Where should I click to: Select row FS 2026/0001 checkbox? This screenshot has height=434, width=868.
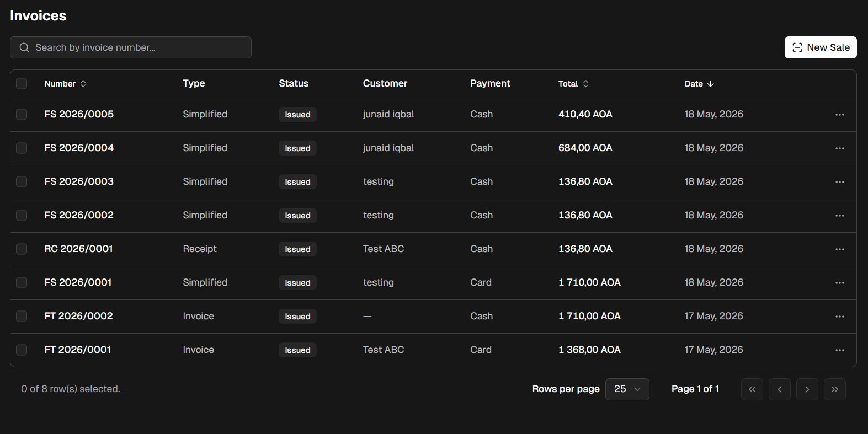click(22, 283)
